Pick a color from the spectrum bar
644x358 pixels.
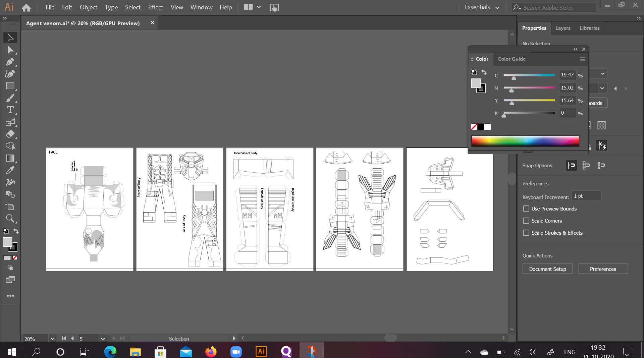[525, 141]
